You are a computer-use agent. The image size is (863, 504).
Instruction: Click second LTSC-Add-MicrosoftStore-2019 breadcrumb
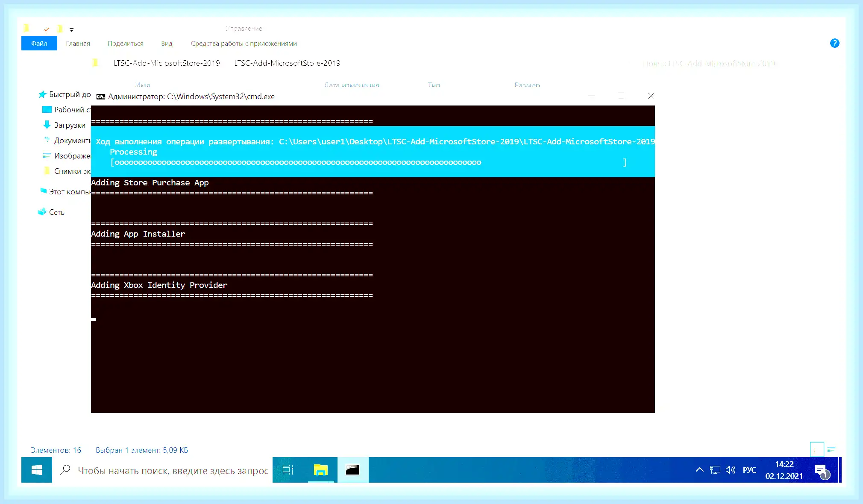(287, 63)
